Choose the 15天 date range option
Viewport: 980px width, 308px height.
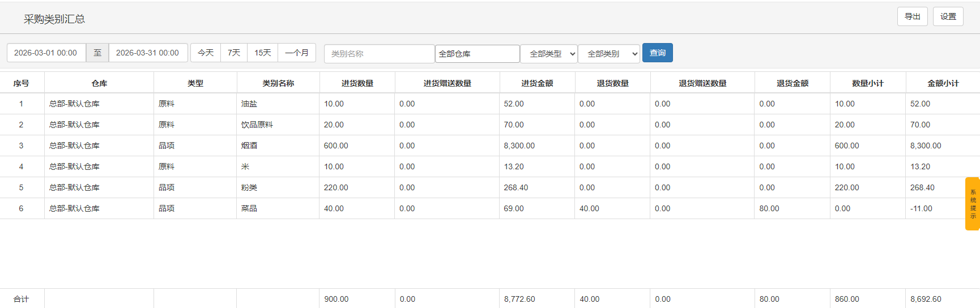[x=262, y=53]
